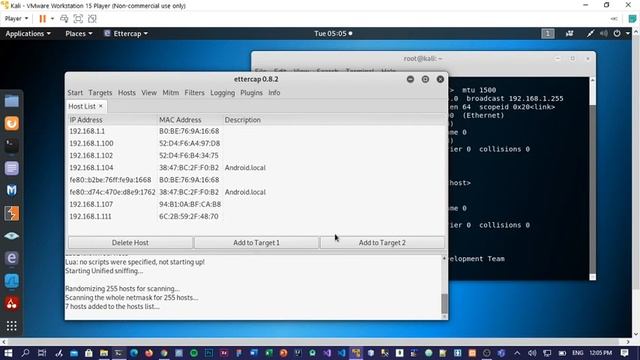The image size is (640, 360).
Task: Sort hosts by MAC Address column header
Action: click(190, 120)
